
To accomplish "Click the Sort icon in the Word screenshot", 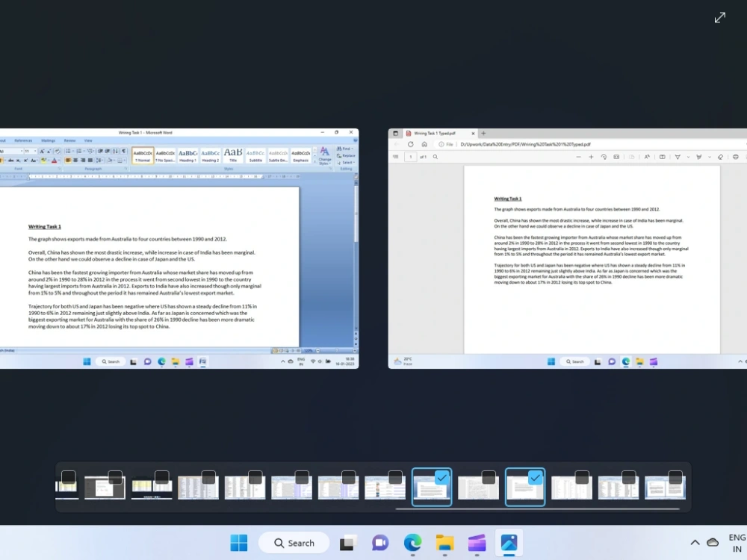I will (115, 151).
